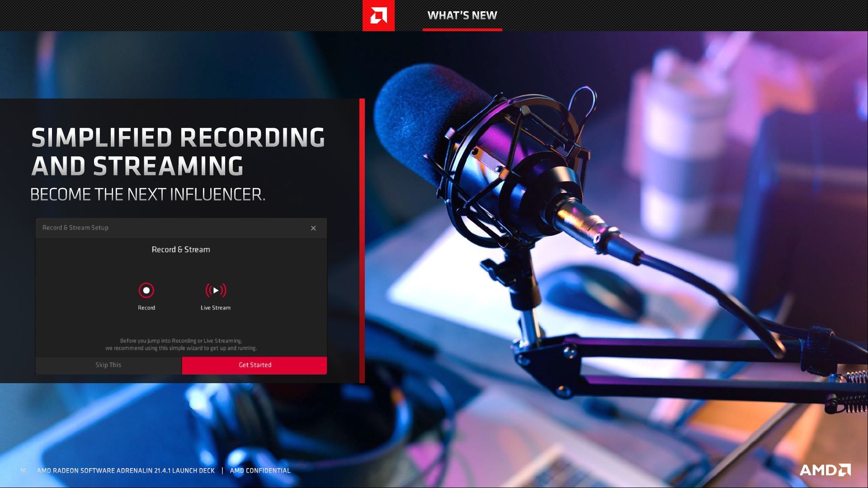Click the slide number 16
Image resolution: width=868 pixels, height=488 pixels.
click(x=23, y=471)
